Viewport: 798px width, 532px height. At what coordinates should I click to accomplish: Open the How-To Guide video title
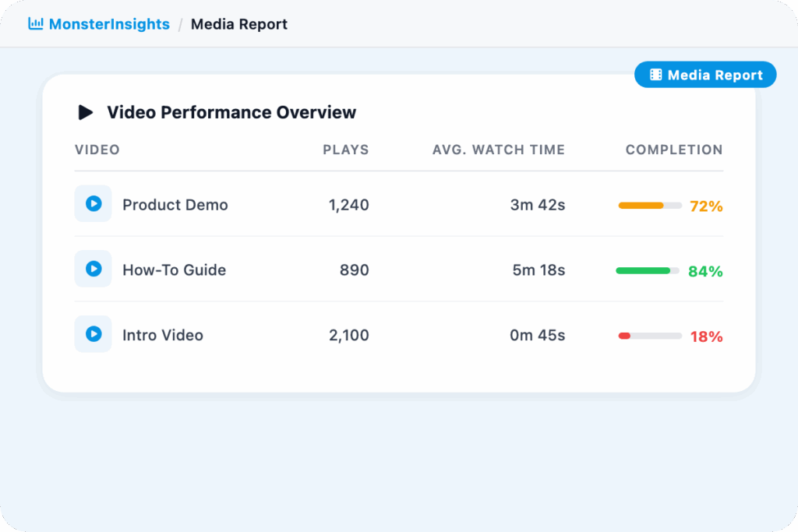click(174, 270)
